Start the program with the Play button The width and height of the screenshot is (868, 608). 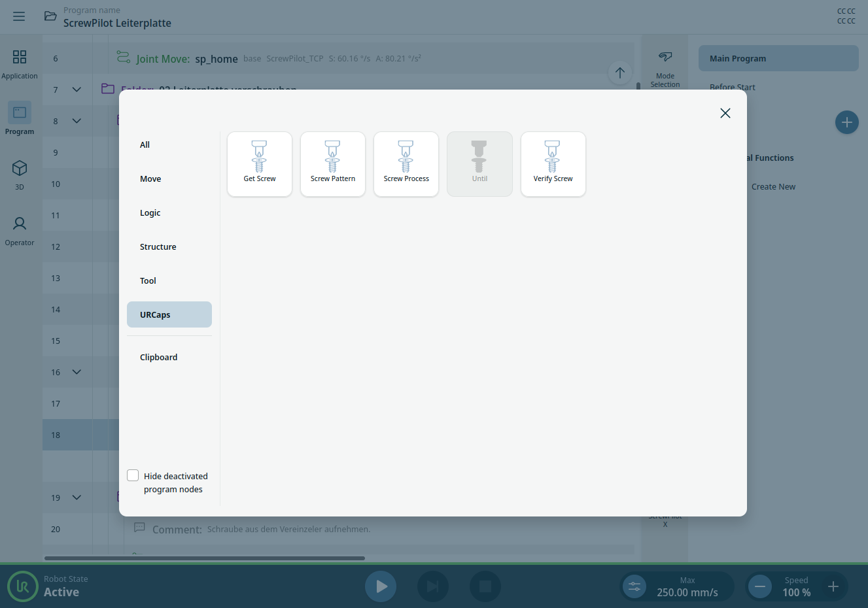pyautogui.click(x=381, y=586)
